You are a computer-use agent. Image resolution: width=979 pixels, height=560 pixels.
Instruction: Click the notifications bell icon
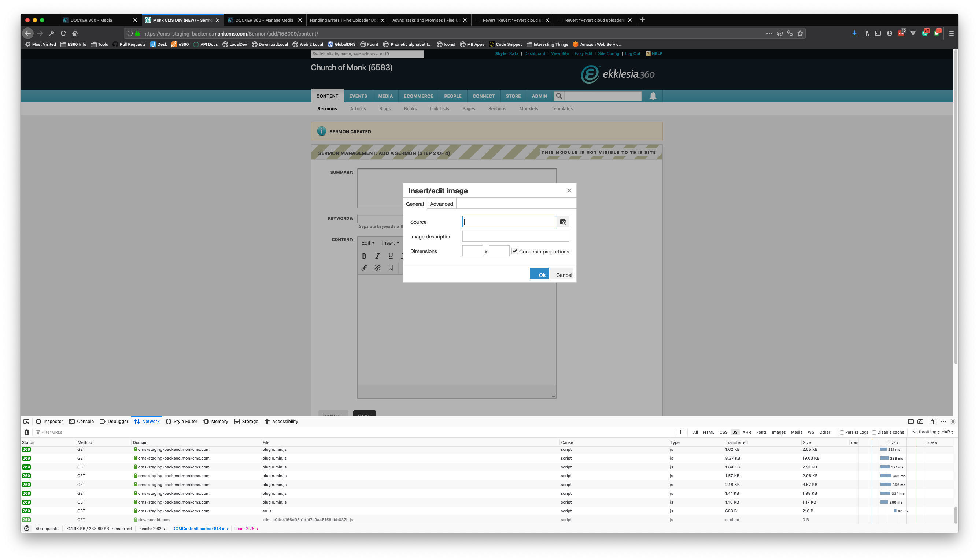tap(653, 96)
